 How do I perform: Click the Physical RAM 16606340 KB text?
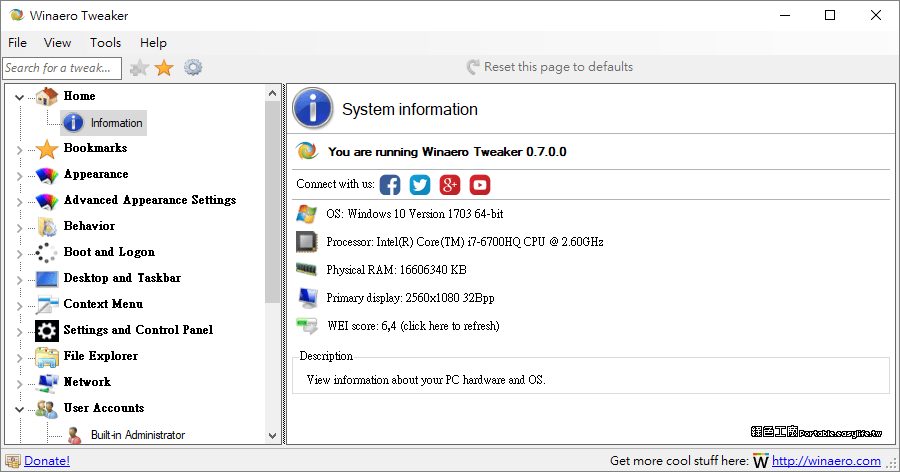(396, 269)
